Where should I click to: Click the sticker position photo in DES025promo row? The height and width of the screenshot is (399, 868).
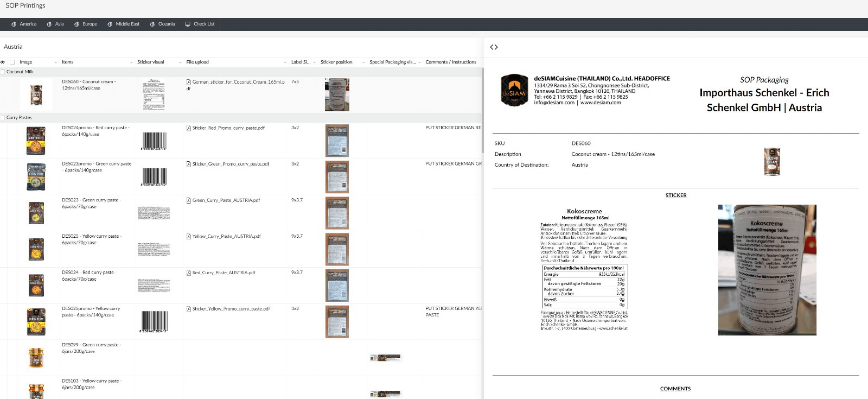point(337,322)
